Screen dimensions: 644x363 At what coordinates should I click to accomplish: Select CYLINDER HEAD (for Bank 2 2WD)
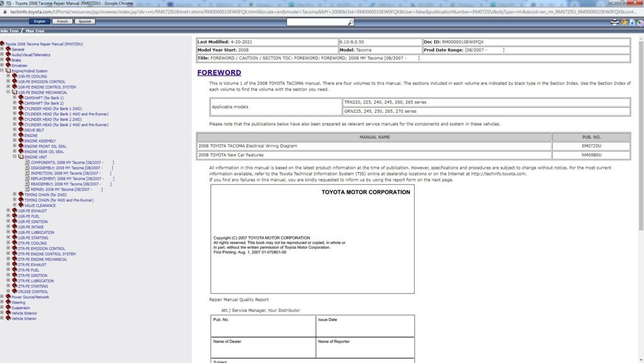pyautogui.click(x=53, y=119)
